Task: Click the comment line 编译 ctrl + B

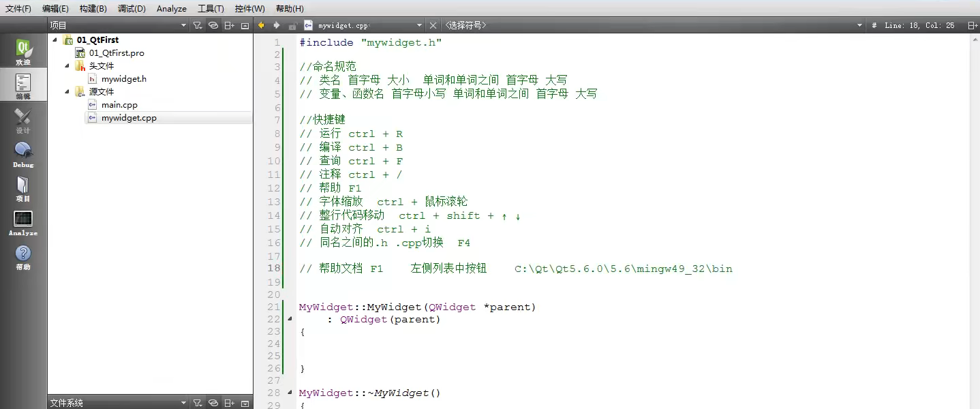Action: (351, 147)
